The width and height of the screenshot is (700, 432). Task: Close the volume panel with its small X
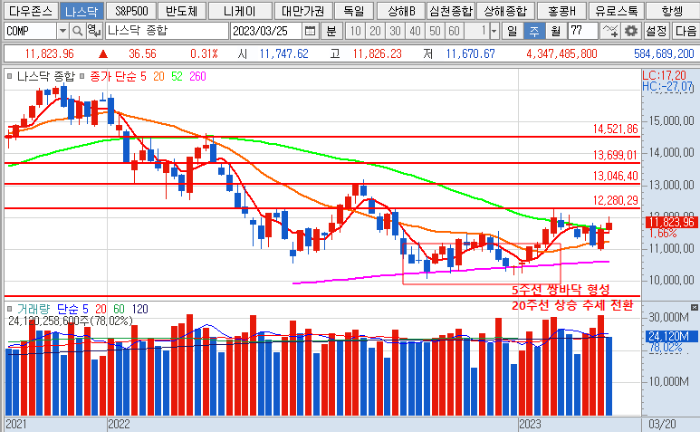(694, 307)
